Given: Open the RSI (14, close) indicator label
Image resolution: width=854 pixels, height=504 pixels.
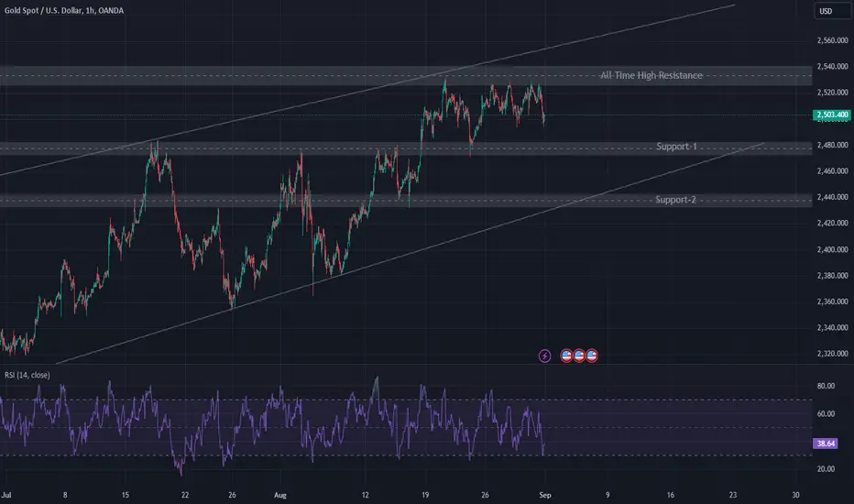Looking at the screenshot, I should (x=27, y=375).
